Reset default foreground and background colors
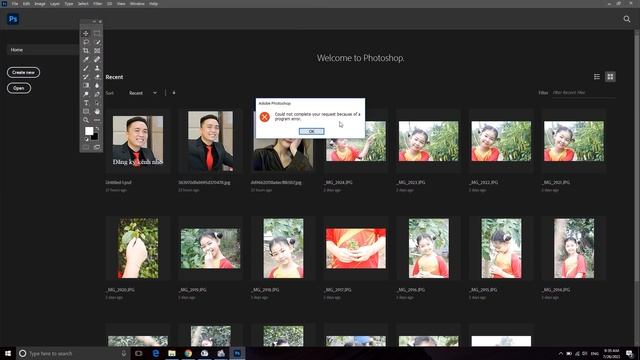 pyautogui.click(x=86, y=139)
